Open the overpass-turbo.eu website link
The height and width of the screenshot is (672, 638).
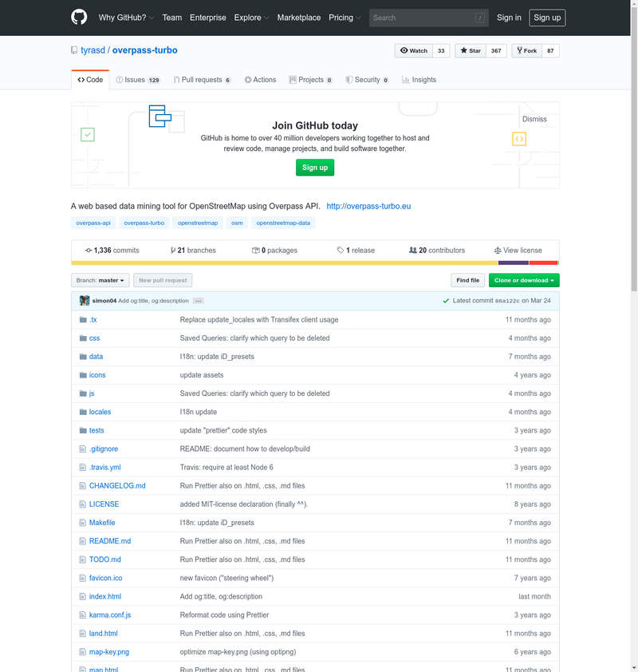(368, 206)
